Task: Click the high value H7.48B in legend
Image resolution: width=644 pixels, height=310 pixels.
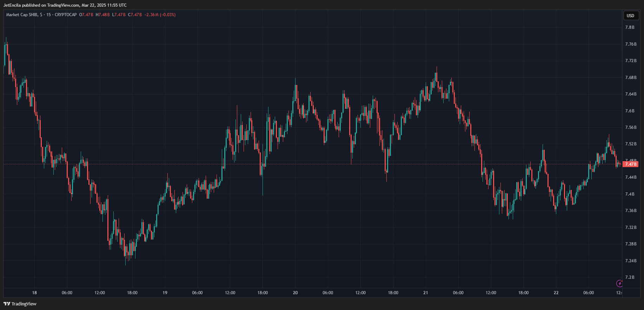Action: click(102, 15)
